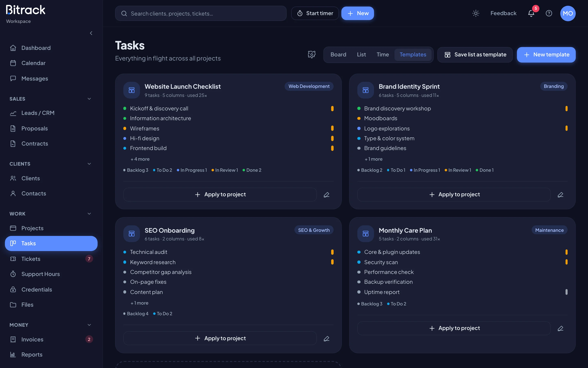Switch to the List view tab
588x368 pixels.
[361, 55]
